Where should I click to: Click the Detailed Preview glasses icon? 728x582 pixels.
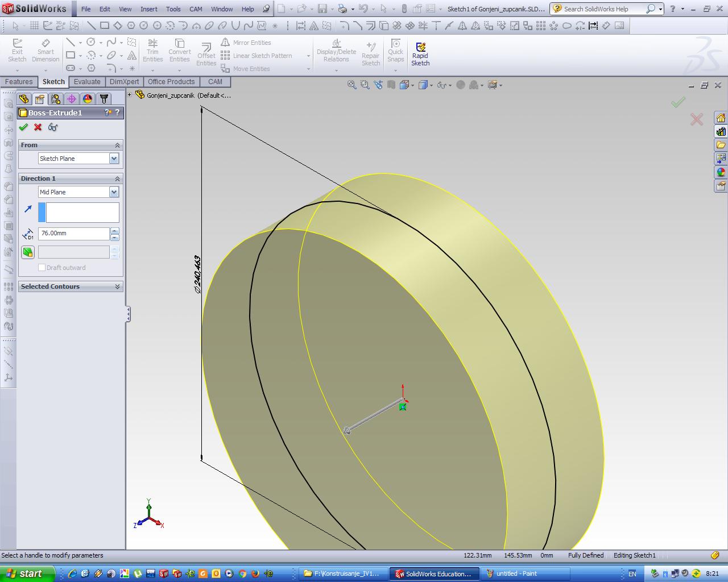pos(53,127)
